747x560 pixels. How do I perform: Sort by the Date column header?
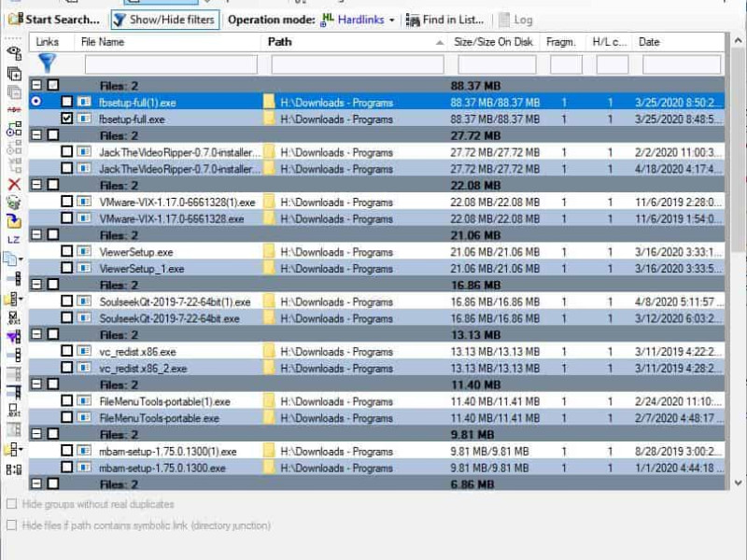pyautogui.click(x=649, y=42)
